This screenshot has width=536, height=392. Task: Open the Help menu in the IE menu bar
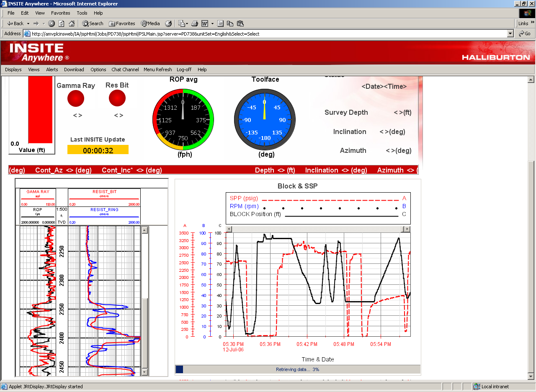coord(98,13)
